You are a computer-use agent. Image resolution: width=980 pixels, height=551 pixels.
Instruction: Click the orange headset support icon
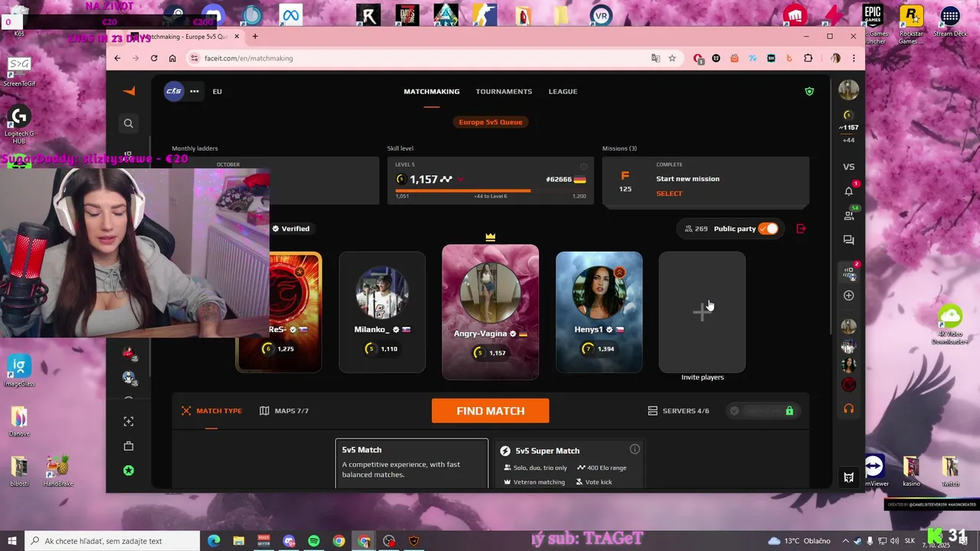848,409
